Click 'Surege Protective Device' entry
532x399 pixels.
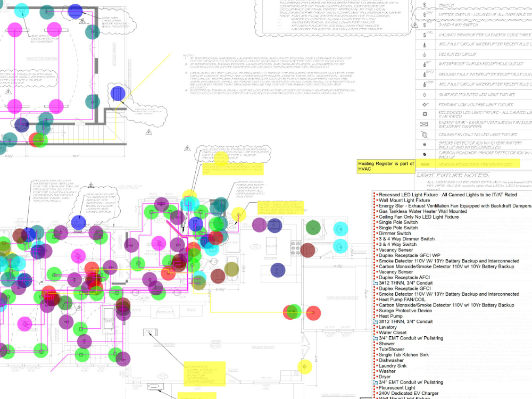[405, 311]
